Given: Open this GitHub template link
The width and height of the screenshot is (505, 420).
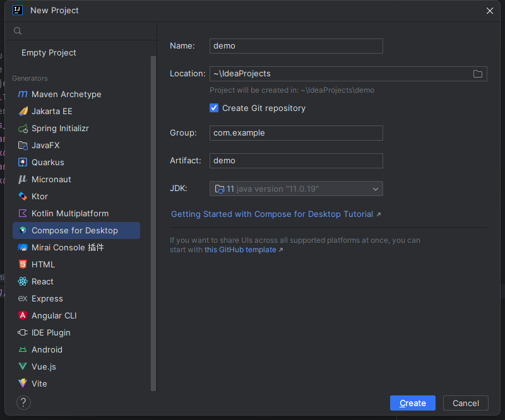Looking at the screenshot, I should pos(241,250).
